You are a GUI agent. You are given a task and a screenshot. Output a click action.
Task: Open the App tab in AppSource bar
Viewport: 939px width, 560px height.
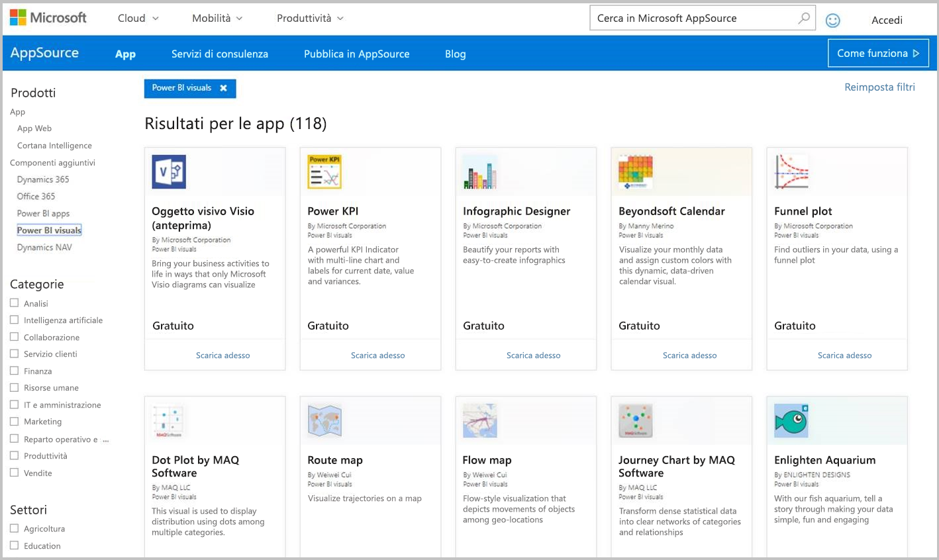pyautogui.click(x=125, y=54)
